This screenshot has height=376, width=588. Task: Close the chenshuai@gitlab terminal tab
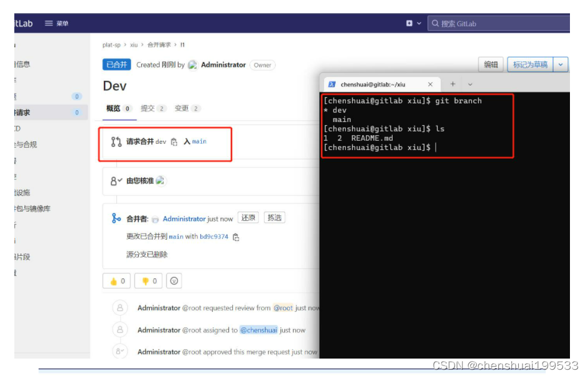(430, 85)
